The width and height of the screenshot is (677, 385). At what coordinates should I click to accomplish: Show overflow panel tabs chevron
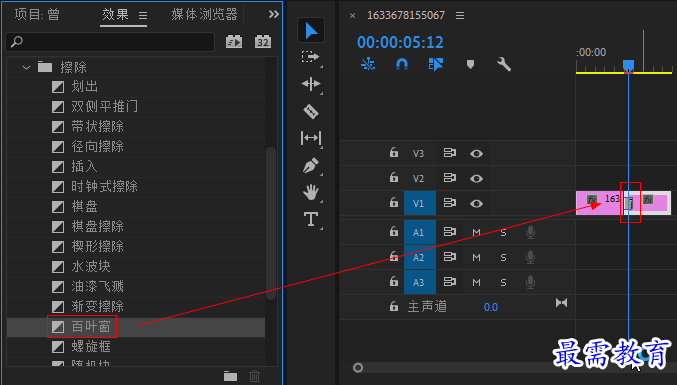(x=274, y=14)
